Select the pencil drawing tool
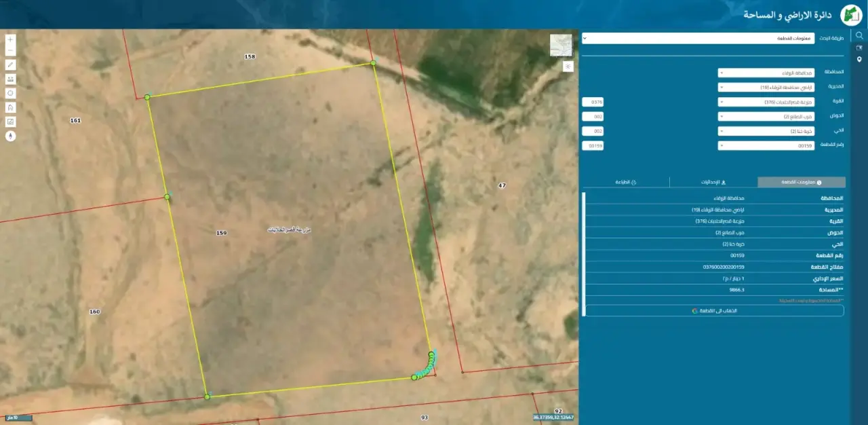 [x=10, y=64]
